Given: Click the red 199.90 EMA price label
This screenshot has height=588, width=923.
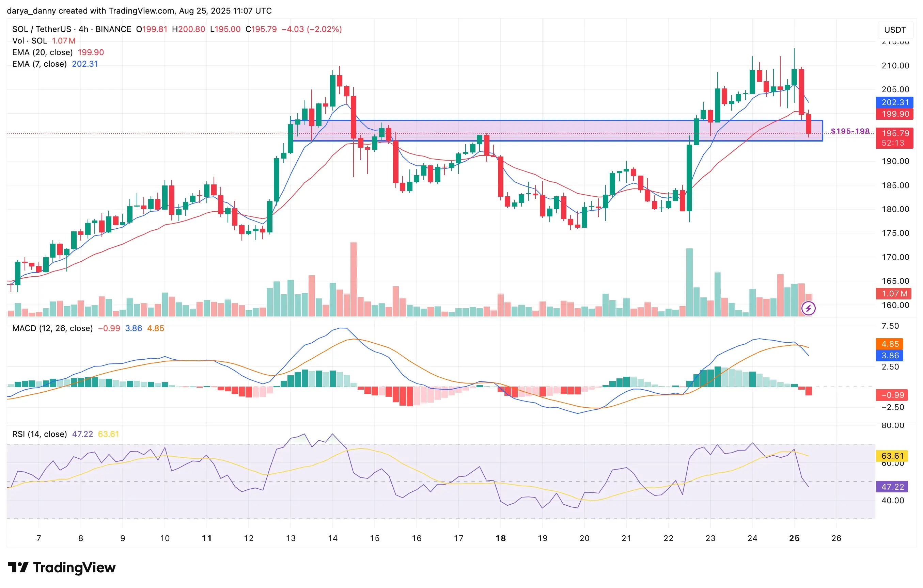Looking at the screenshot, I should pyautogui.click(x=895, y=114).
